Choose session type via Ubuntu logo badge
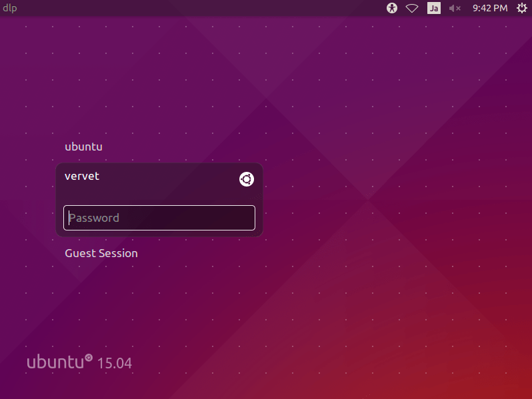Screen dimensions: 532x399 [246, 179]
